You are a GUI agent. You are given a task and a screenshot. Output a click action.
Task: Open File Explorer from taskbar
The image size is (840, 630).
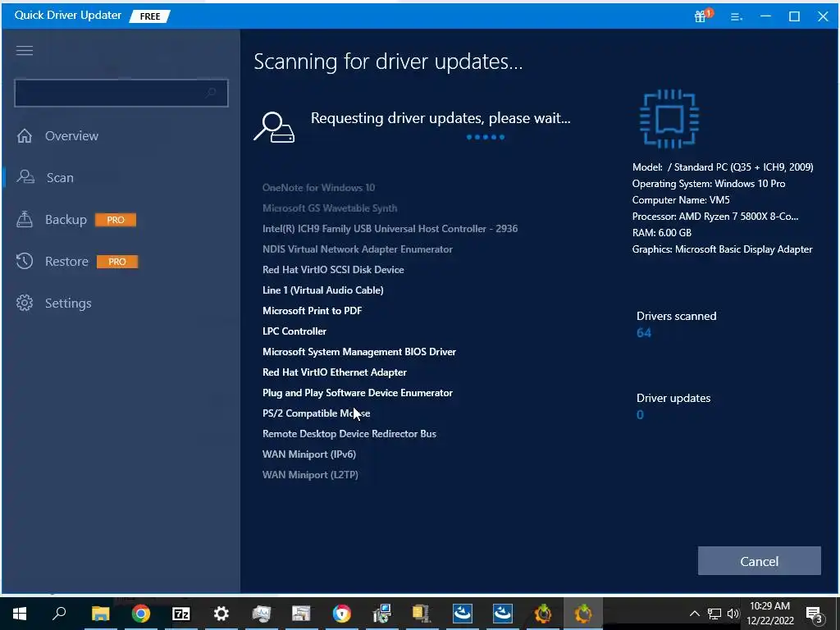pos(100,614)
